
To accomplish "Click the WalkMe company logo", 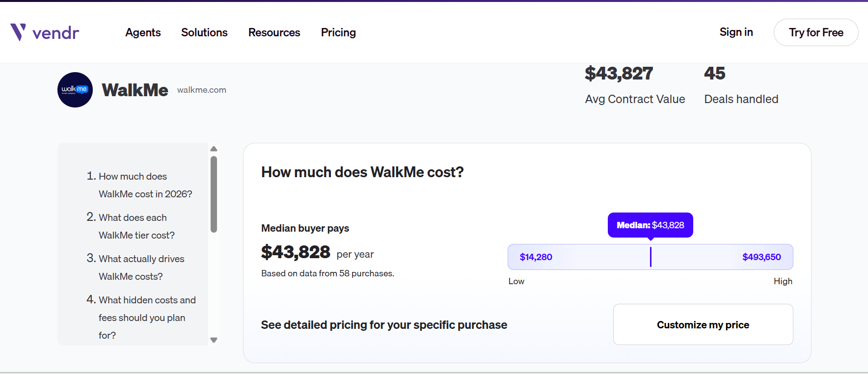I will 75,90.
